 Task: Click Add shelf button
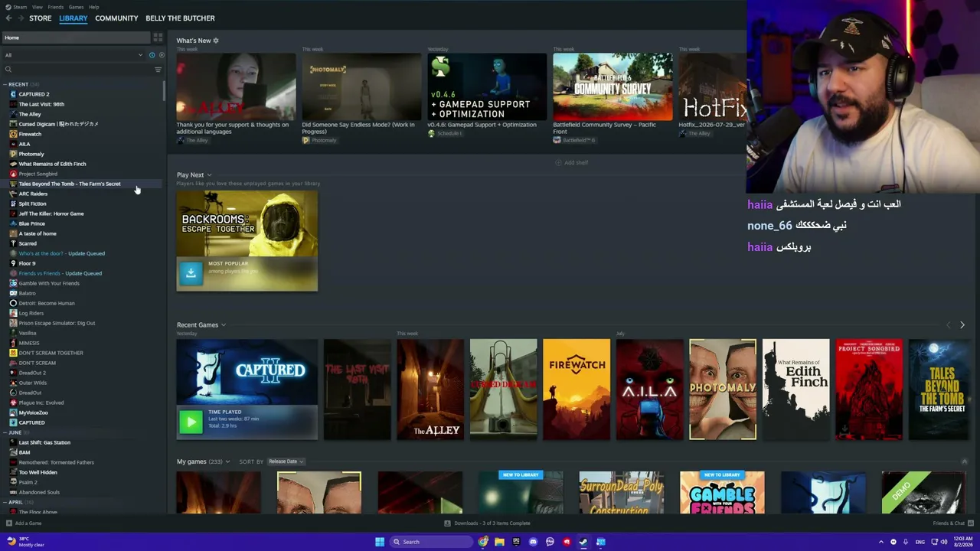(x=572, y=162)
